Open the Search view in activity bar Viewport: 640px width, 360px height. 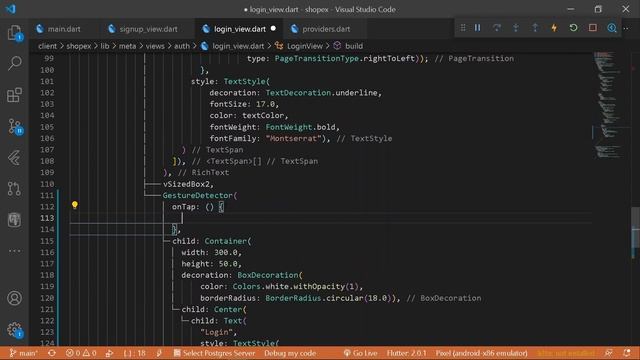[x=15, y=63]
